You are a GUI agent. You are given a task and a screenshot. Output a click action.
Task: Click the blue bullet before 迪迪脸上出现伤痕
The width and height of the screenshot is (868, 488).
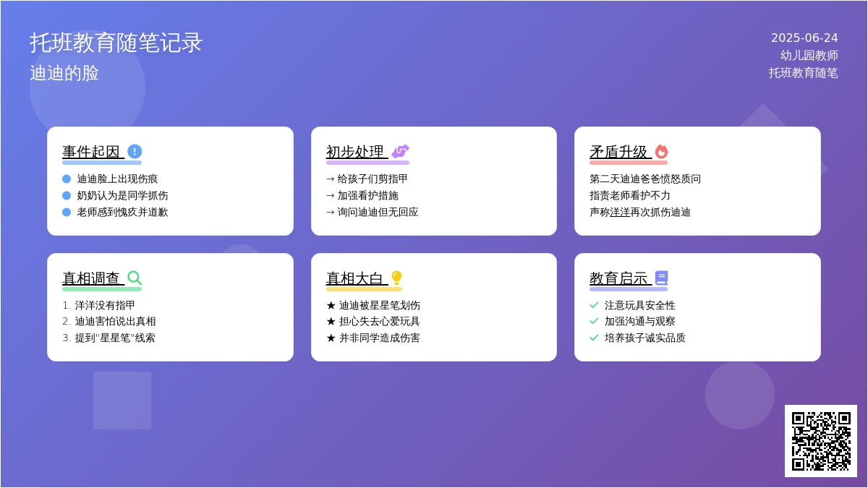67,179
